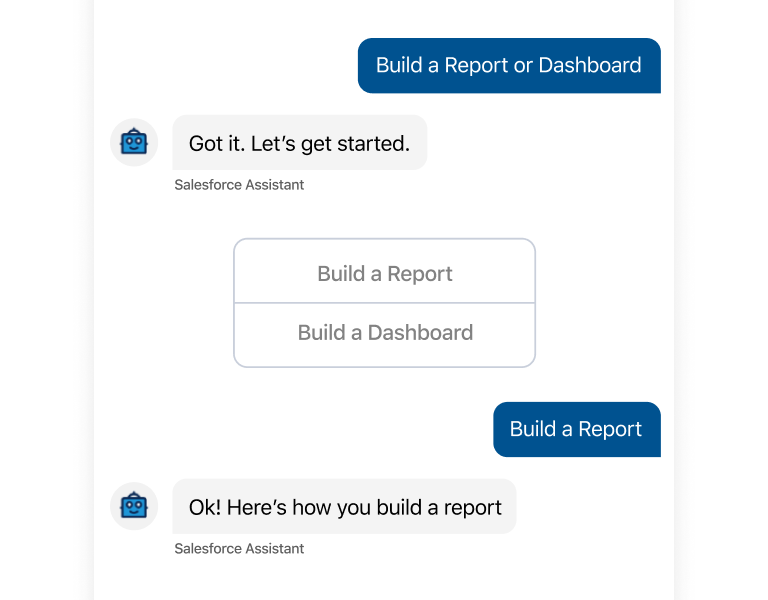Select the "Build a Dashboard" menu option
The image size is (768, 600).
[385, 333]
